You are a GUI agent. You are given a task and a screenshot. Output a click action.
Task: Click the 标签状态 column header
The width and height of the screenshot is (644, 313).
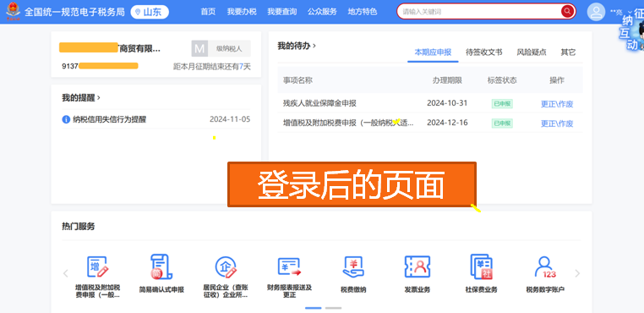click(x=502, y=80)
